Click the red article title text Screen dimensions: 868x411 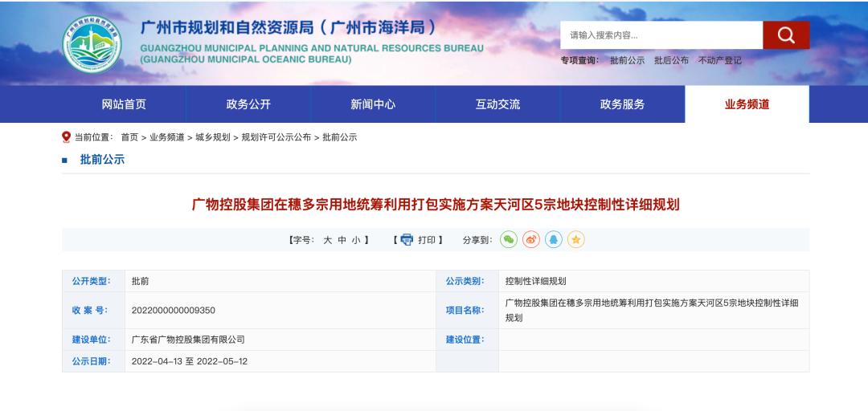(x=436, y=205)
